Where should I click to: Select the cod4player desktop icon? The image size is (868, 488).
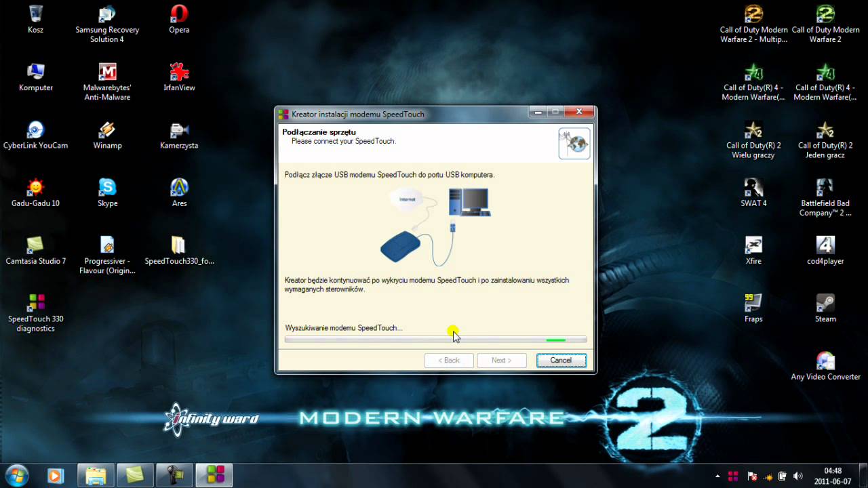tap(825, 249)
